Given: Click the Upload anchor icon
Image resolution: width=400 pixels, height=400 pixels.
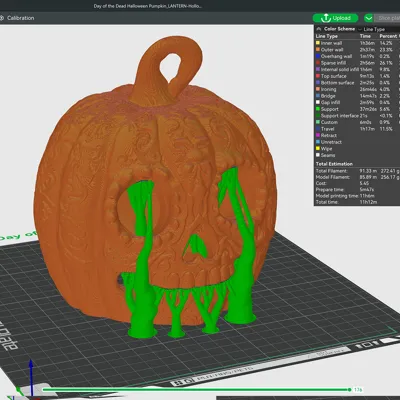Looking at the screenshot, I should point(326,18).
